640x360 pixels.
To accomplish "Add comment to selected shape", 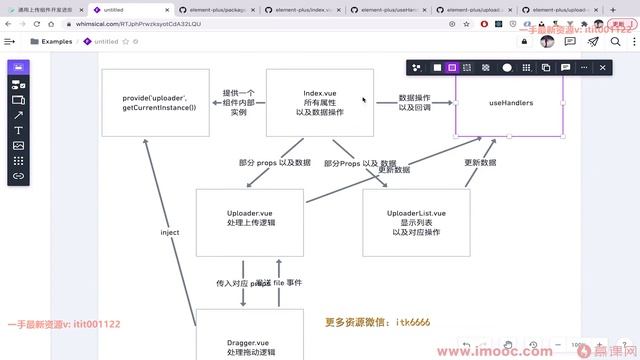I will pyautogui.click(x=565, y=68).
